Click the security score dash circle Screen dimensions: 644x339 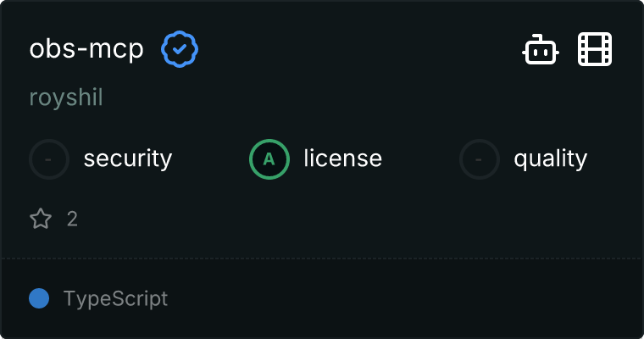[49, 158]
